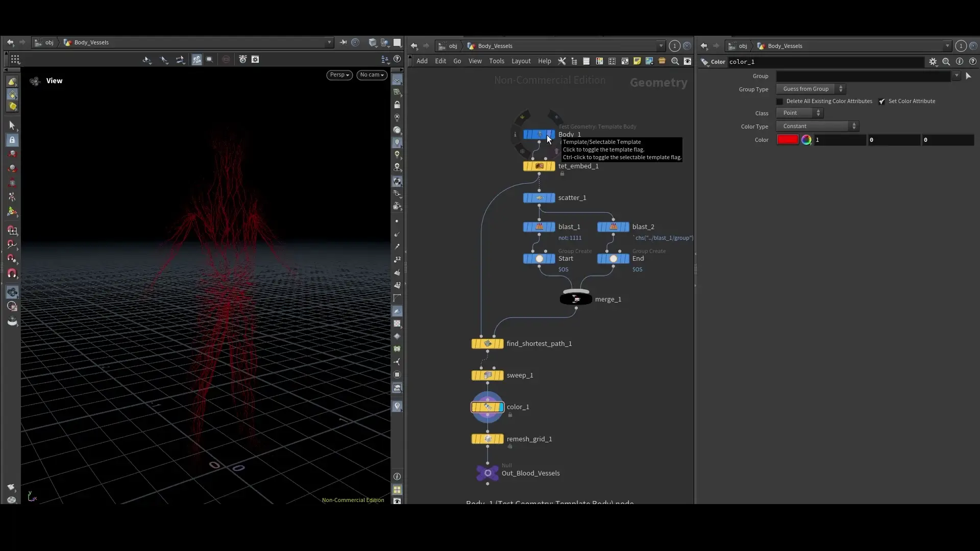The image size is (980, 551).
Task: Click the magnifying glass search icon in network toolbar
Action: click(x=674, y=61)
